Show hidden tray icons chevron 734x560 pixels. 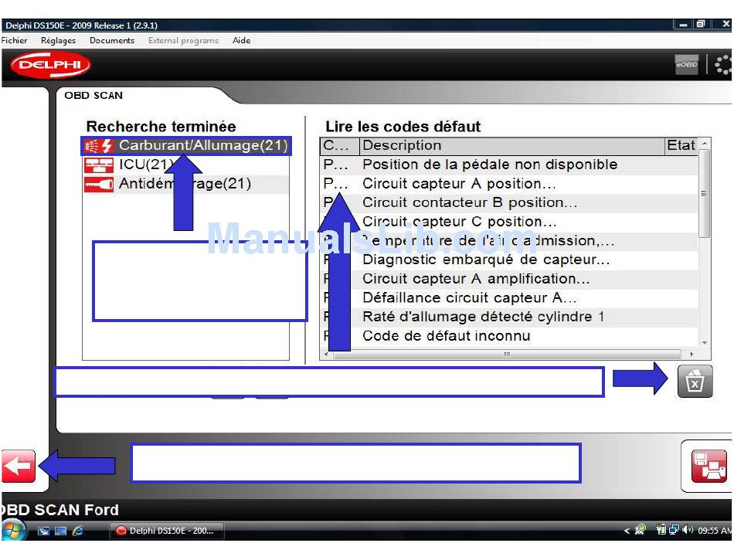627,531
